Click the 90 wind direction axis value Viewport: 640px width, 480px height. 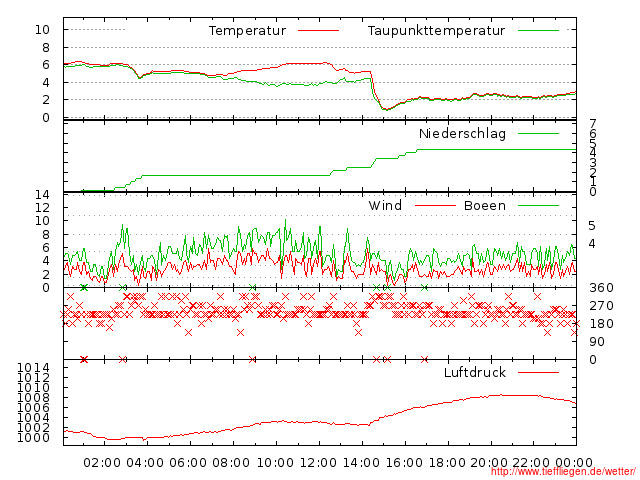pyautogui.click(x=597, y=342)
